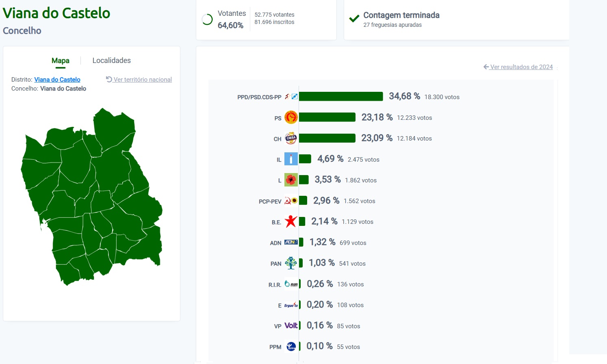Click the Livre poppy flower logo
Image resolution: width=607 pixels, height=364 pixels.
pos(291,180)
